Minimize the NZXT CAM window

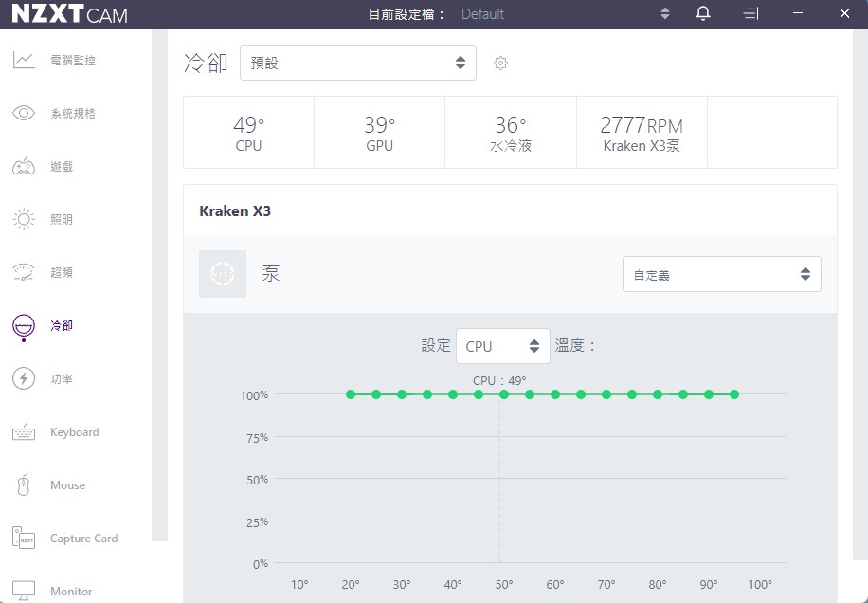pos(798,13)
